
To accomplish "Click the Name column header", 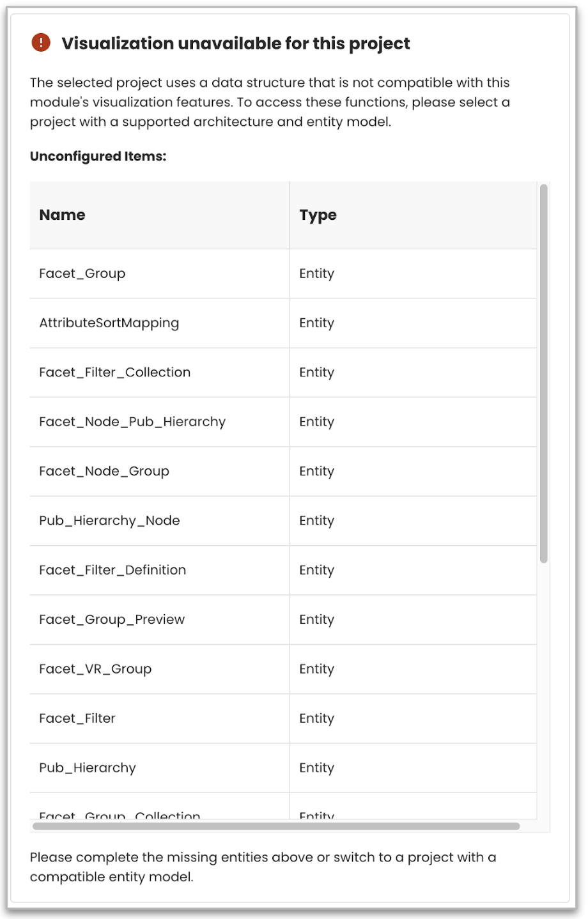I will pos(62,215).
